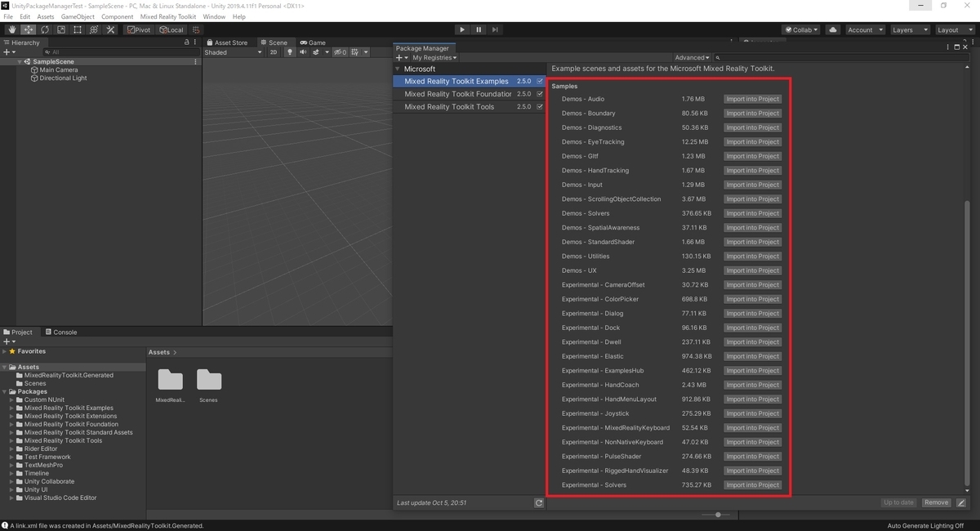
Task: Toggle scene lighting bulb icon
Action: pyautogui.click(x=289, y=52)
